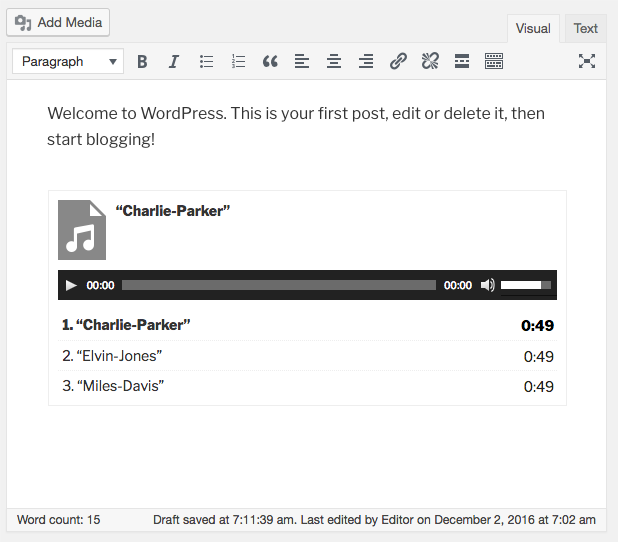This screenshot has height=542, width=618.
Task: Click the Add Media button
Action: point(58,22)
